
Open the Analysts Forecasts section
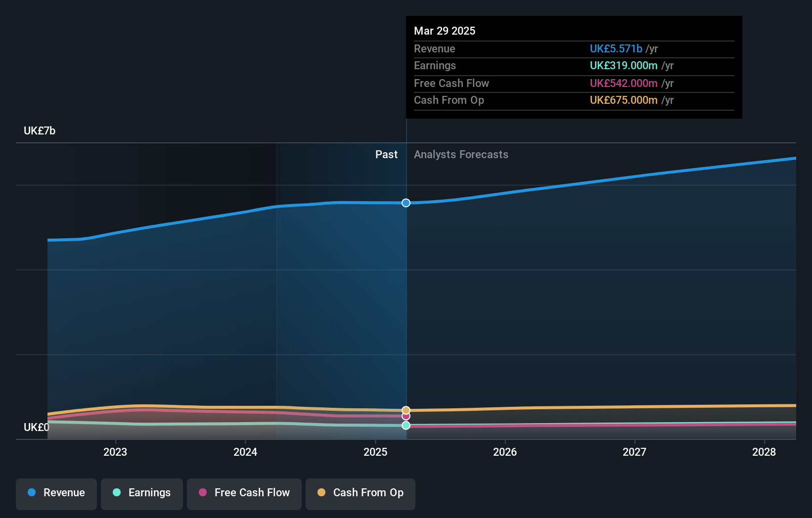coord(461,154)
